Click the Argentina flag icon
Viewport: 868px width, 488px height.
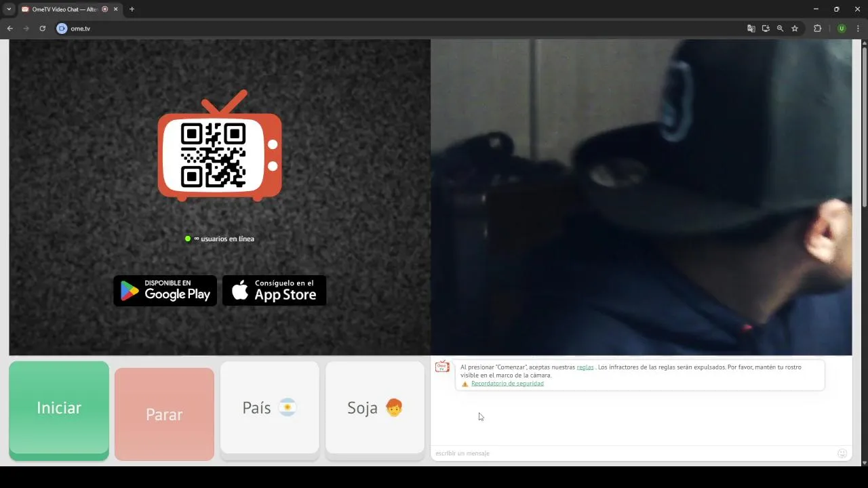tap(288, 407)
